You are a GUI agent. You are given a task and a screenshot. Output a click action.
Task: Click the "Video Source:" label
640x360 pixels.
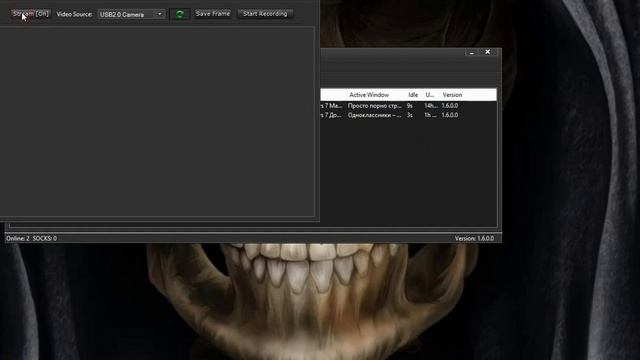[x=74, y=14]
